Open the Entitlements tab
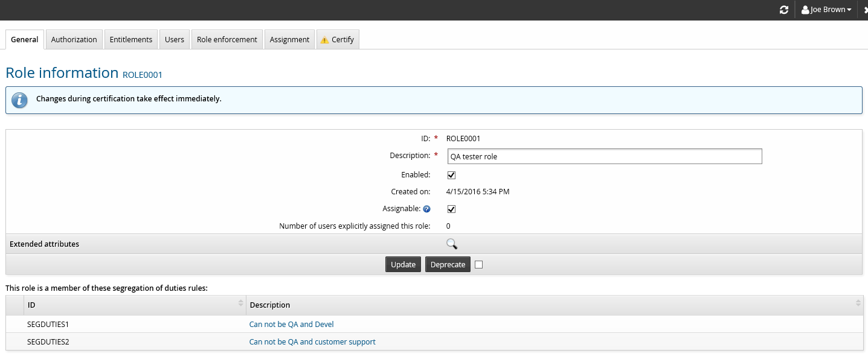This screenshot has width=868, height=362. click(130, 40)
